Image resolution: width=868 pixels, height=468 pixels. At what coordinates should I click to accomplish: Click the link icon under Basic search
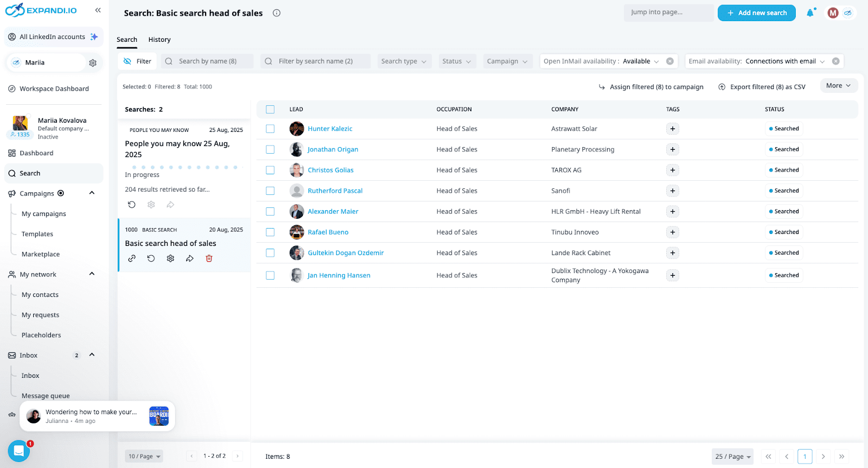coord(132,258)
